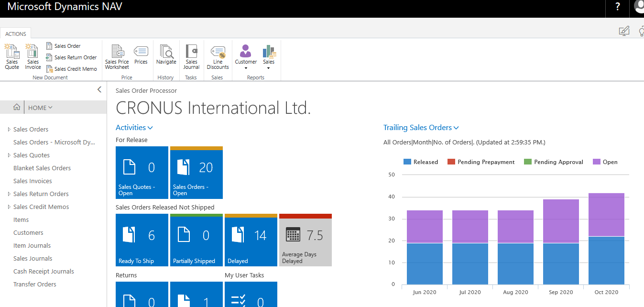Toggle Open series in chart legend

click(605, 162)
